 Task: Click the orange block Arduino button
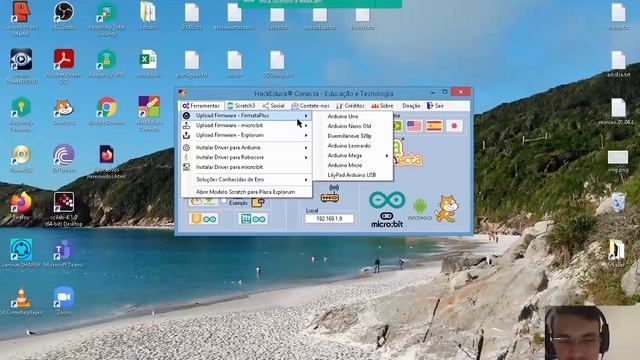pyautogui.click(x=203, y=219)
